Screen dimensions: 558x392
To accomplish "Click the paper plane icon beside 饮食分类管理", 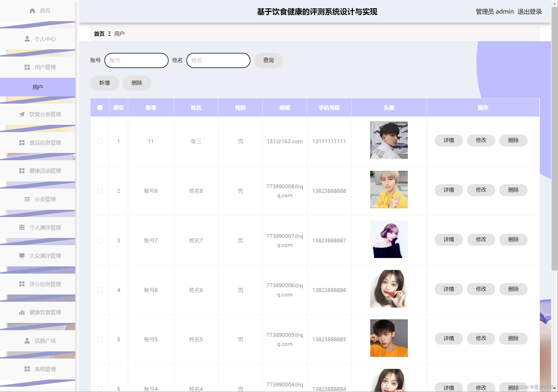I will 22,114.
